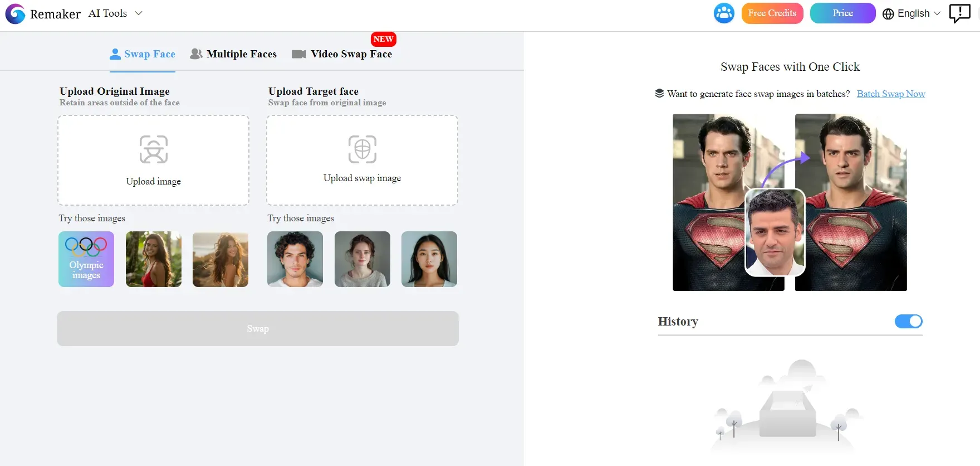Click the face scan upload image icon

pos(154,149)
